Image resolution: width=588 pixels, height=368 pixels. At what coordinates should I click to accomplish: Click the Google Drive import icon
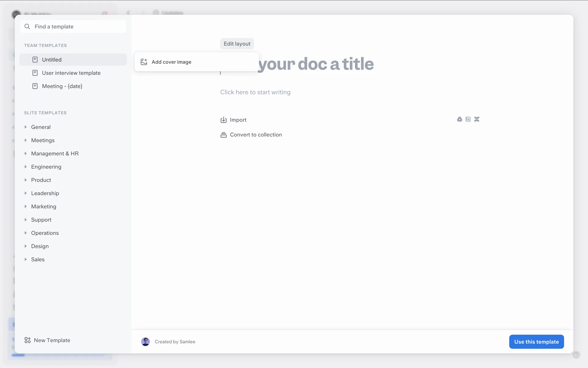coord(459,119)
